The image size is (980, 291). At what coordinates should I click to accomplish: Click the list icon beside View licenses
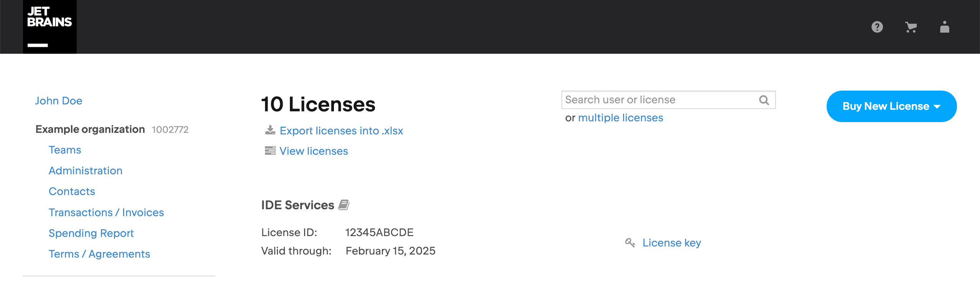pos(270,150)
